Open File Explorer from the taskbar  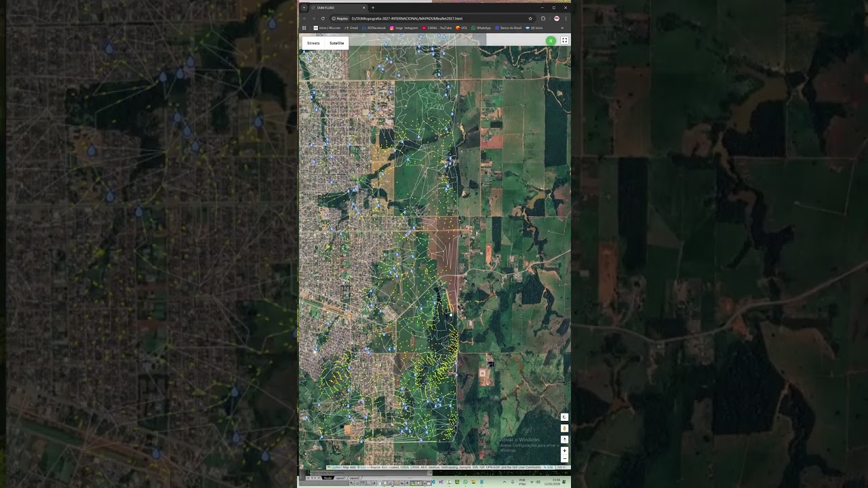pos(473,482)
